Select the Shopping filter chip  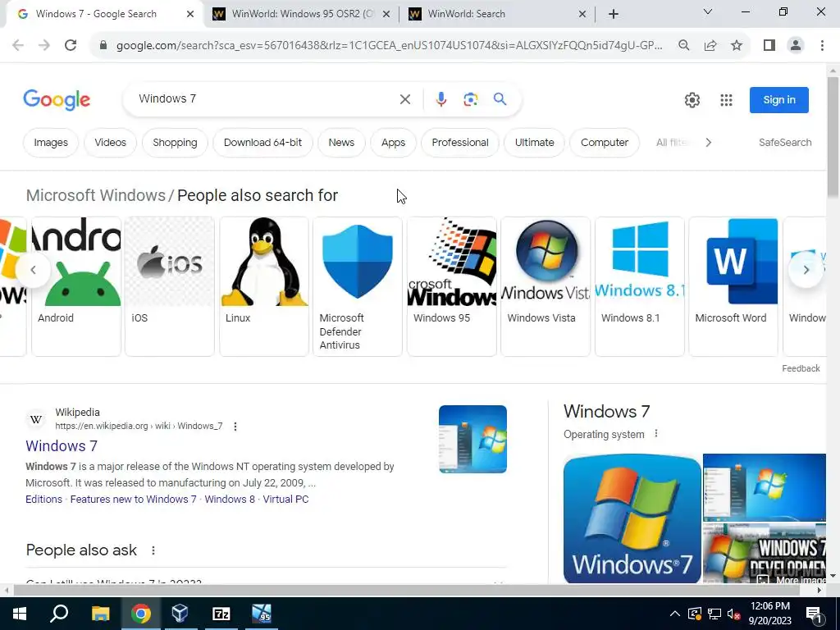pyautogui.click(x=175, y=143)
